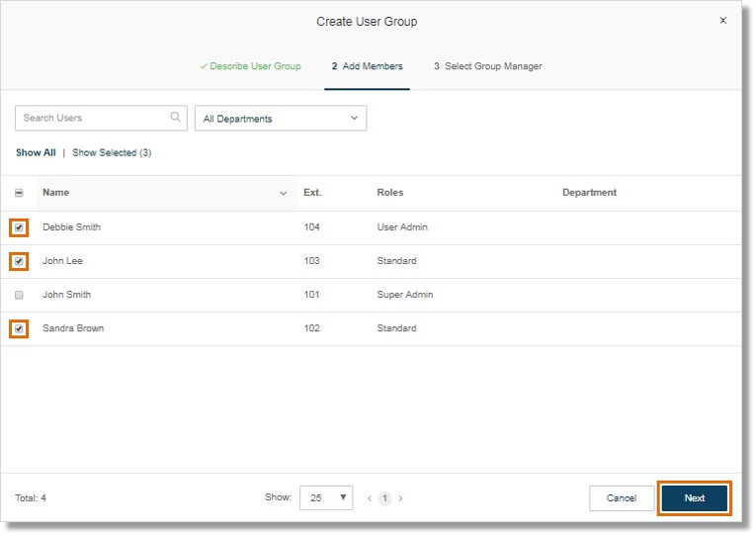Go to Select Group Manager step

[x=487, y=66]
